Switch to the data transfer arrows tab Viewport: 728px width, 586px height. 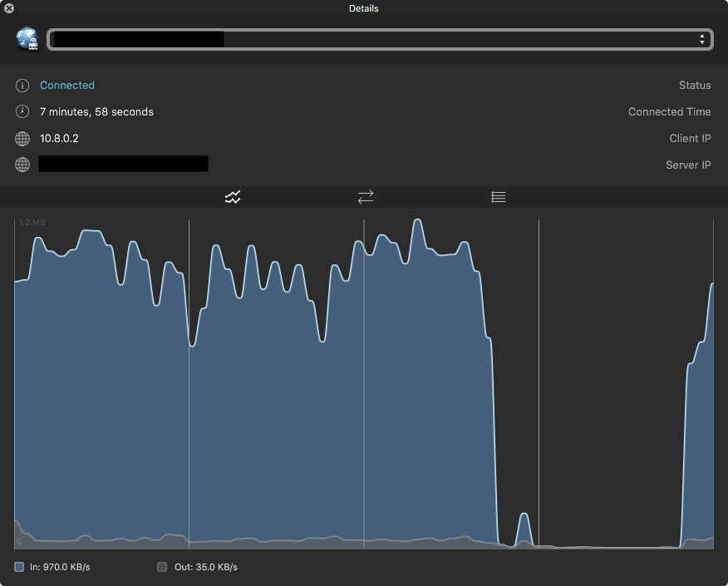[366, 197]
